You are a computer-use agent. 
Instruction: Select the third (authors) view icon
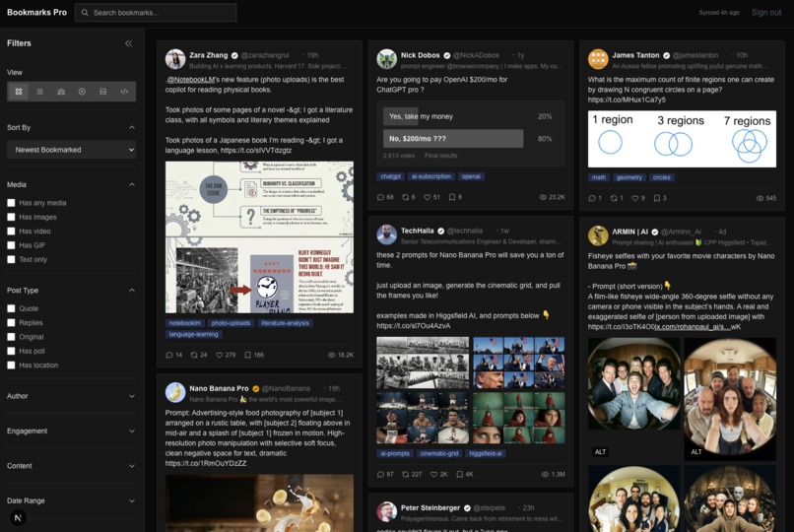point(61,92)
